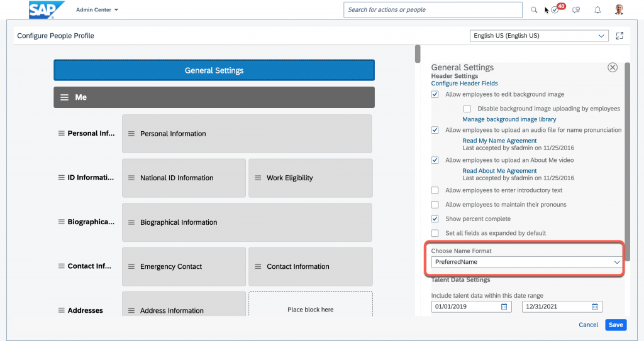
Task: Click the search for actions or people field
Action: (433, 10)
